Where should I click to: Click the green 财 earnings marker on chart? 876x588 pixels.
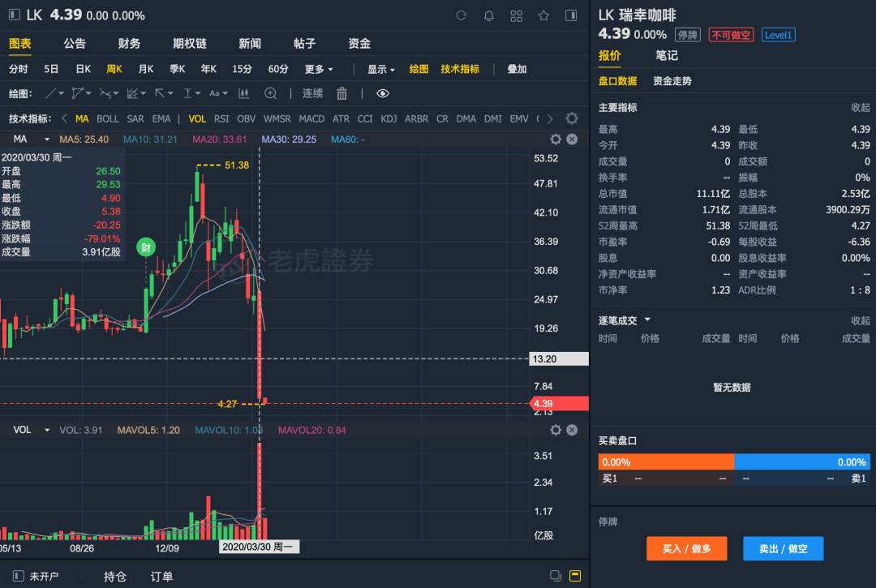coord(147,248)
